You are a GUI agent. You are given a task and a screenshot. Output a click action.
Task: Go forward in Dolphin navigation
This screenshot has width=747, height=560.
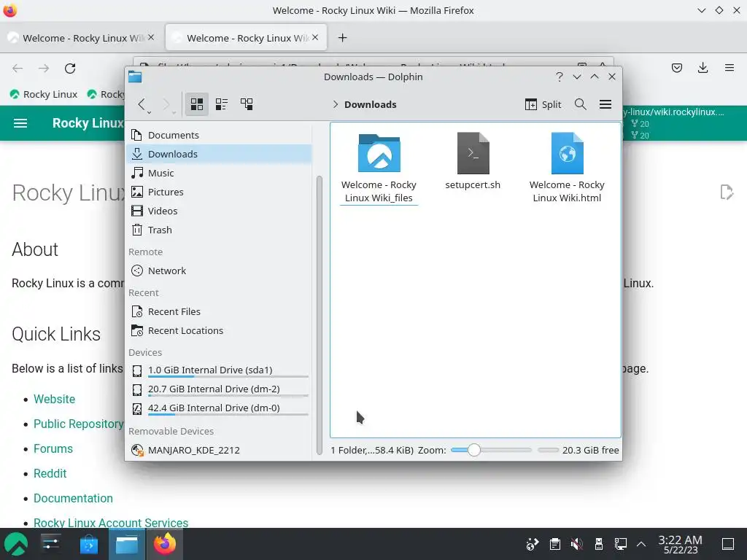point(166,104)
